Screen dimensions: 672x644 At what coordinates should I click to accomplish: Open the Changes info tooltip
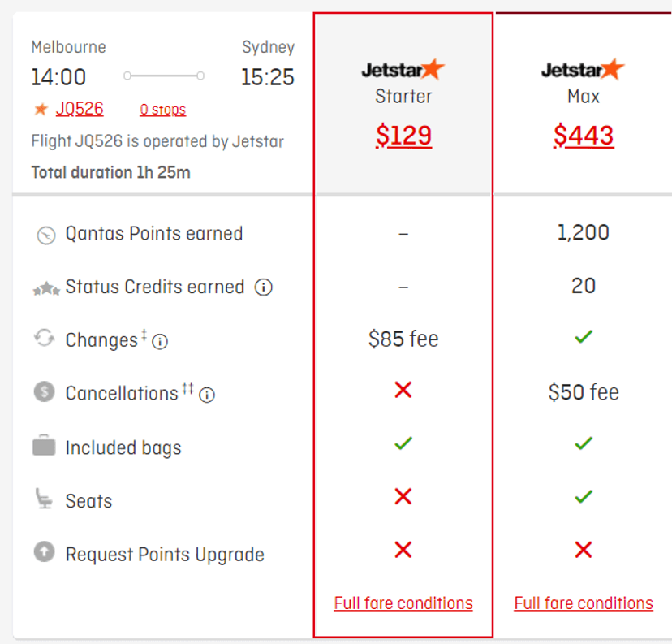coord(161,342)
